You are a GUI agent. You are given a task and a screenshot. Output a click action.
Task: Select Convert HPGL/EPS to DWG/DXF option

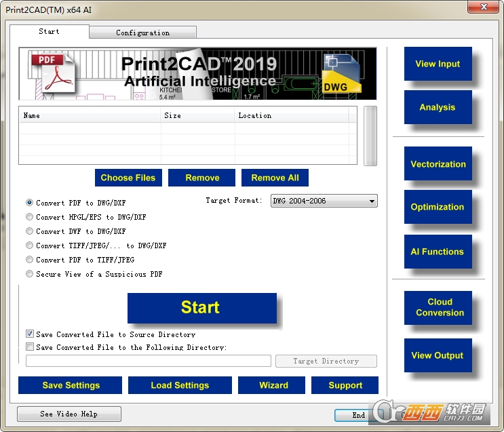30,217
